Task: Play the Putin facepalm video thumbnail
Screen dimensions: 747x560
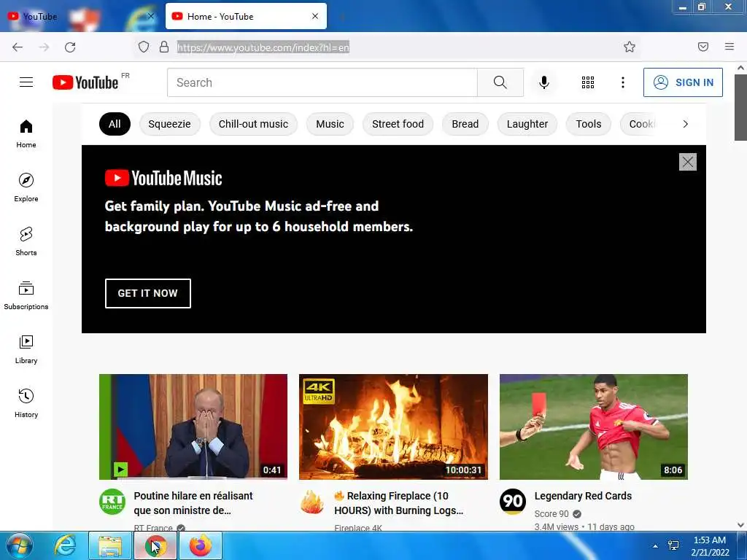Action: (193, 427)
